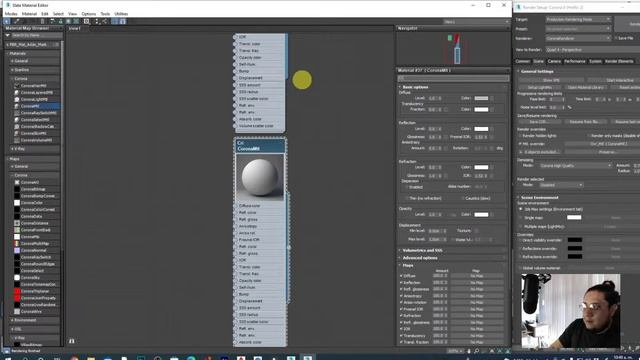640x360 pixels.
Task: Toggle Caustics (slow) checkbox
Action: (x=463, y=198)
